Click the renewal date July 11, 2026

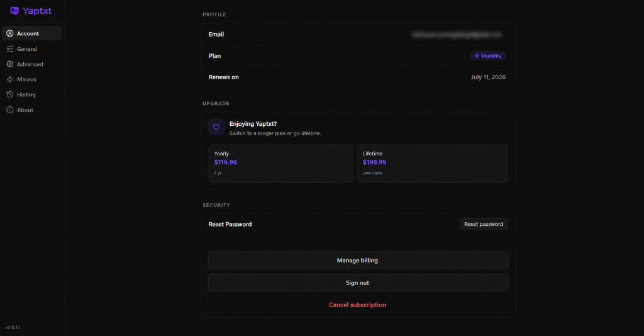tap(488, 77)
